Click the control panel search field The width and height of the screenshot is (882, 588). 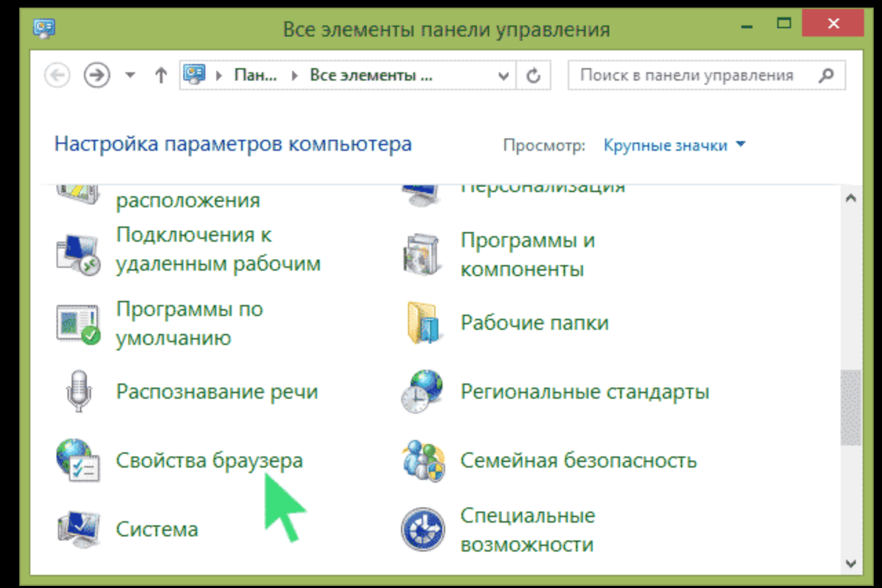pyautogui.click(x=706, y=75)
